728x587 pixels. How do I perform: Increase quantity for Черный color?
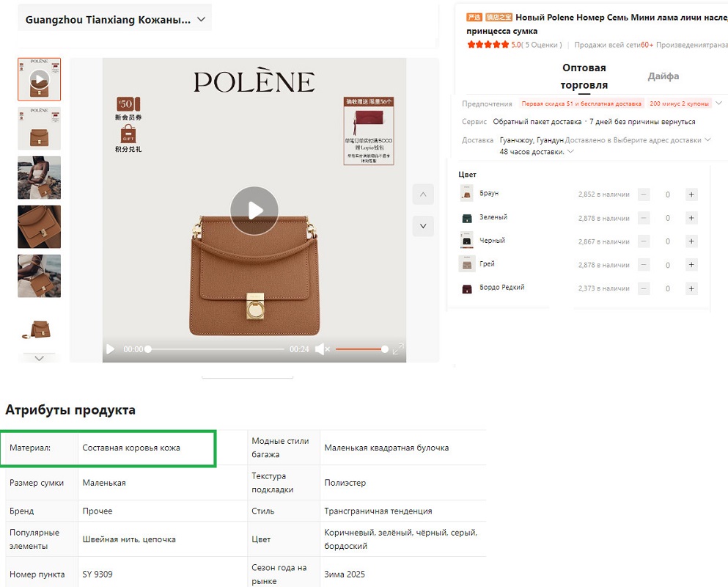[x=691, y=241]
